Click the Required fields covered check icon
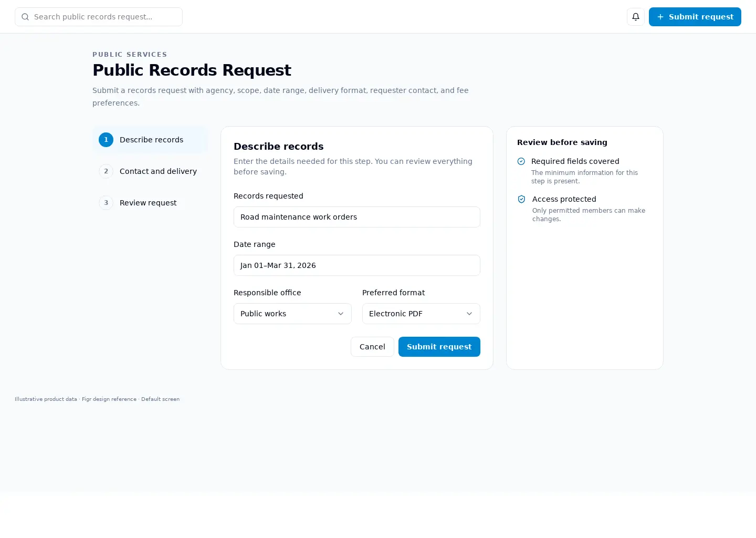Screen dimensions: 756x538 coord(521,161)
